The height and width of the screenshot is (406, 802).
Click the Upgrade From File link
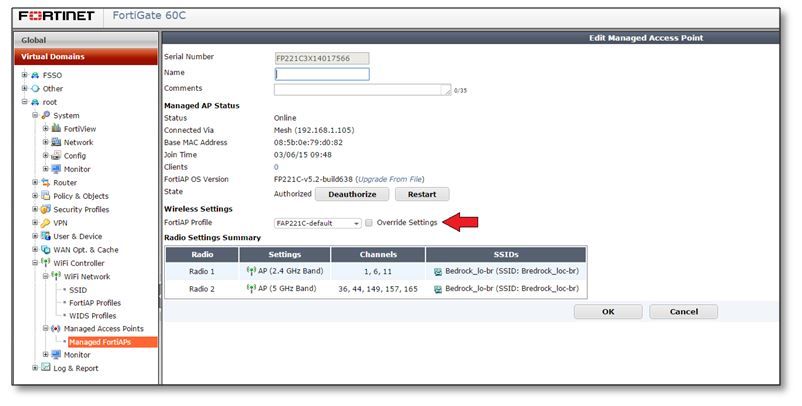(x=390, y=179)
